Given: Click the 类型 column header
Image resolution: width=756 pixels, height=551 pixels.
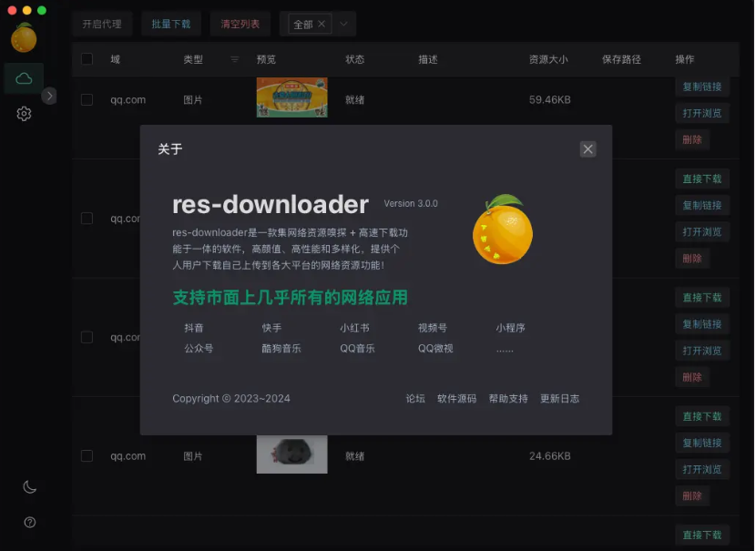Looking at the screenshot, I should pyautogui.click(x=193, y=59).
